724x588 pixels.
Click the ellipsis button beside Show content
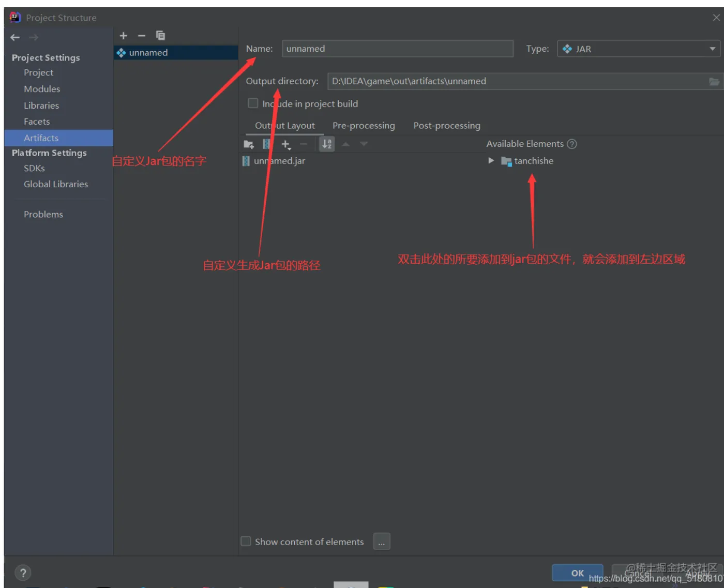point(381,541)
